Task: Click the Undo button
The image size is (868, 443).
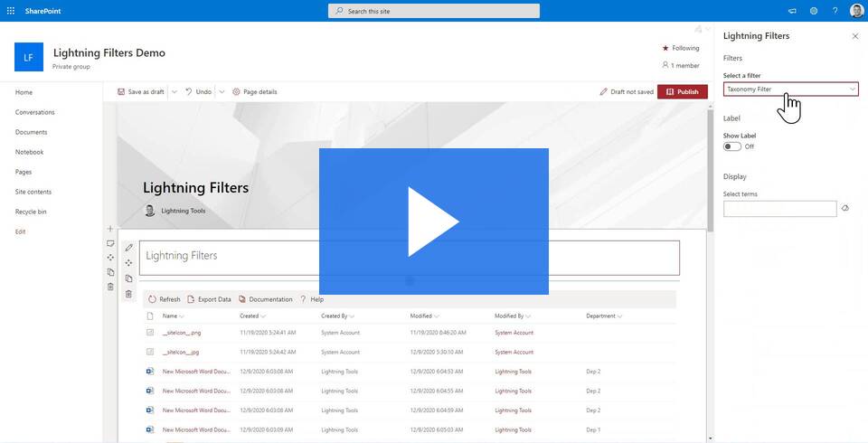Action: 198,92
